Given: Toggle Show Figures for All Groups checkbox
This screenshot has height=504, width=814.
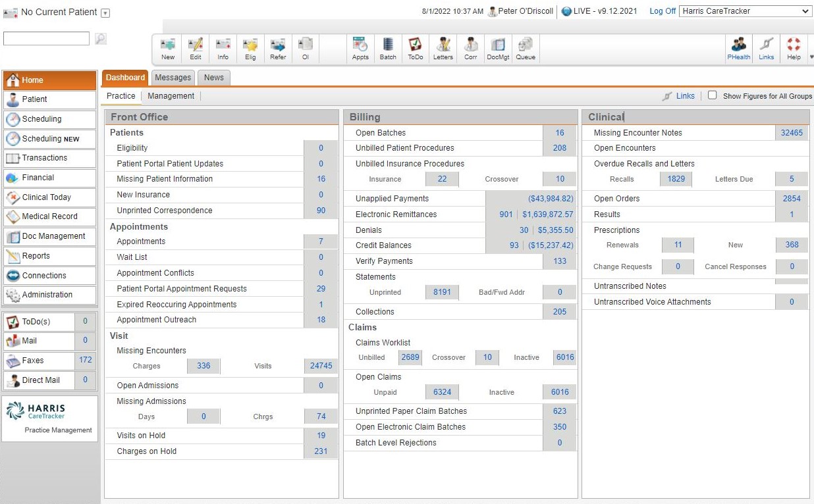Looking at the screenshot, I should [x=712, y=95].
